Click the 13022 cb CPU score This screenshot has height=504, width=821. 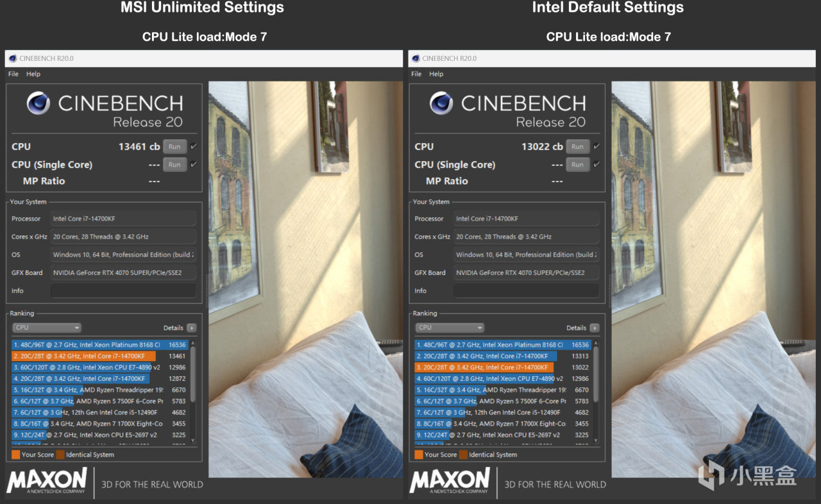coord(542,147)
